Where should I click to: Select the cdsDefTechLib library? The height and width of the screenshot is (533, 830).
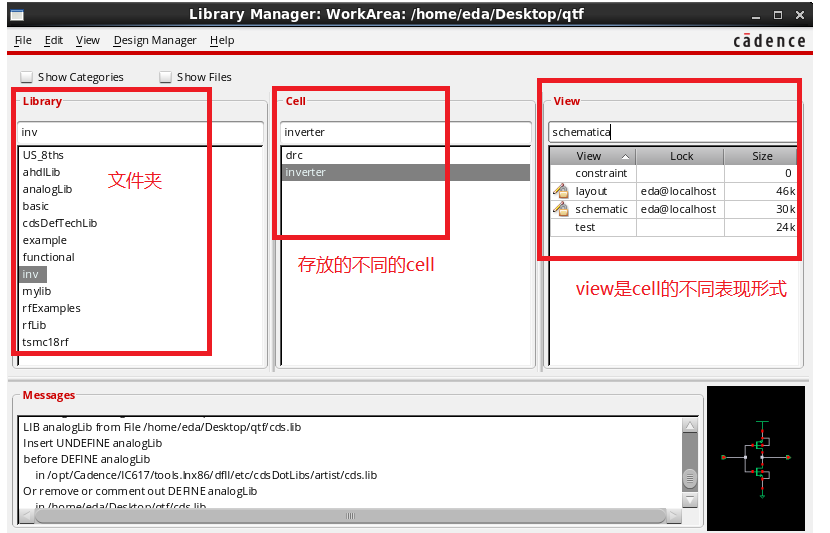tap(60, 223)
